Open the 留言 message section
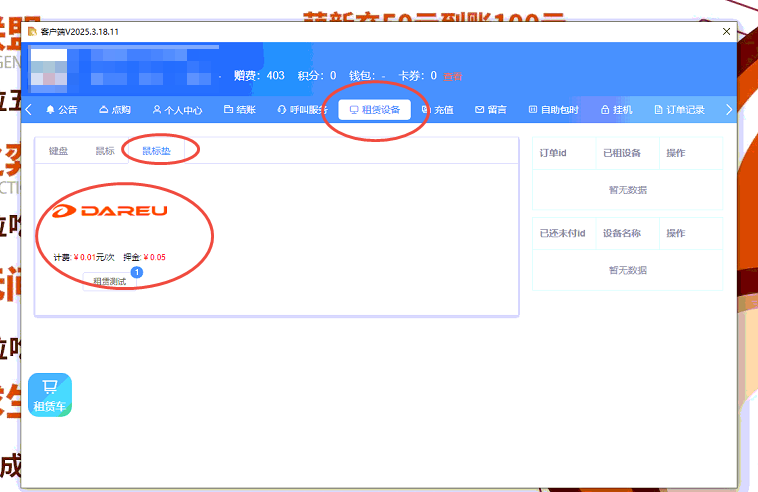758x492 pixels. click(x=490, y=110)
